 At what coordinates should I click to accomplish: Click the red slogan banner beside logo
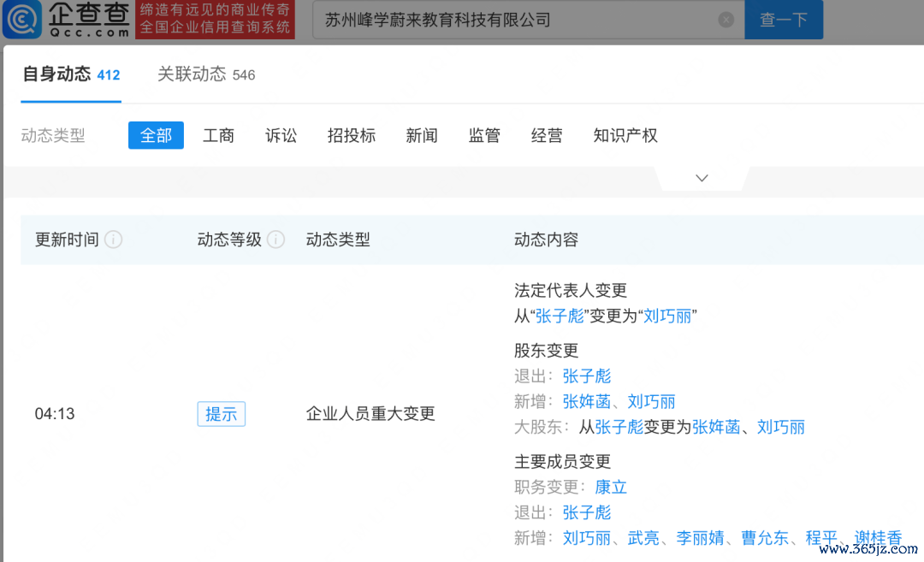(x=215, y=20)
